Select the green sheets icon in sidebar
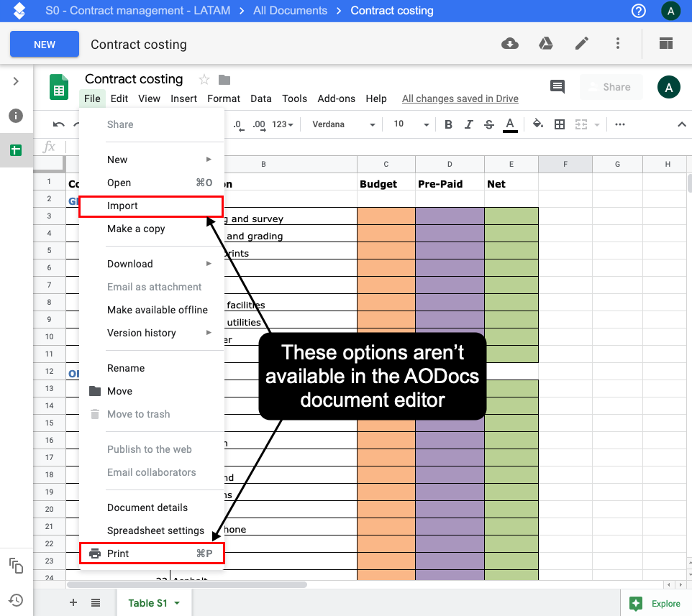 [16, 150]
